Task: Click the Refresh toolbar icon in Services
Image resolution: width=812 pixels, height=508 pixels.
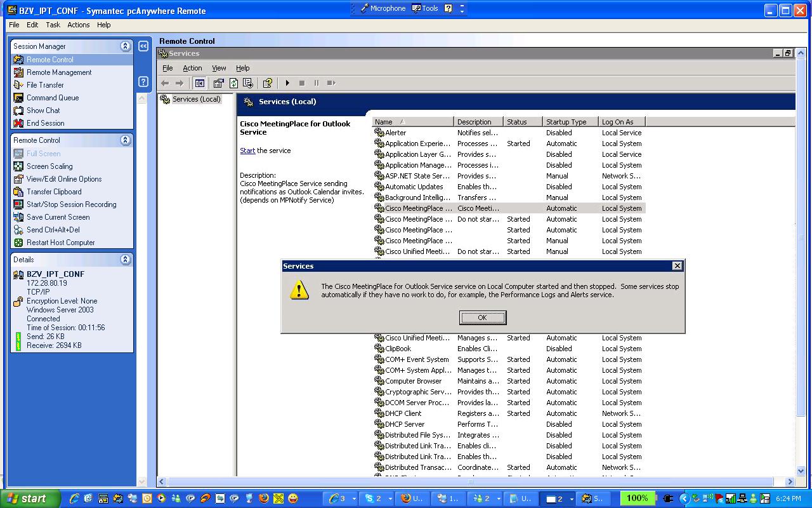Action: (x=233, y=83)
